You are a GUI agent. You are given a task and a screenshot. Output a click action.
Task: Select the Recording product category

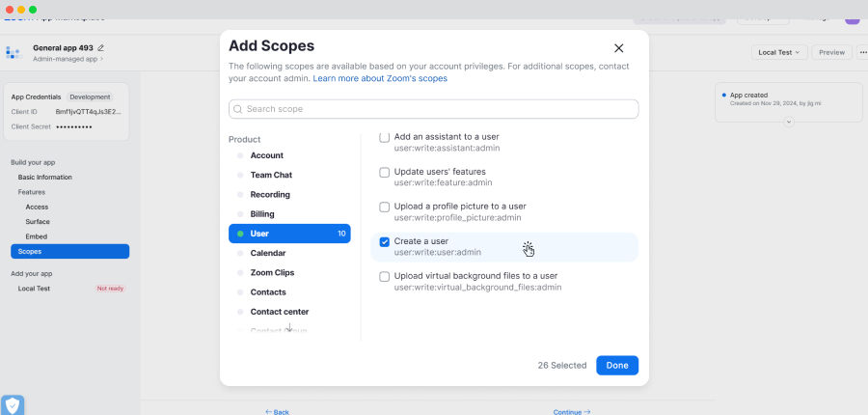[x=289, y=195]
